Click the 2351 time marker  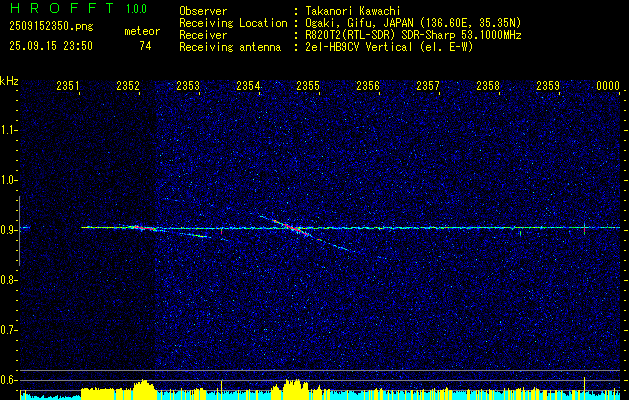pos(68,85)
